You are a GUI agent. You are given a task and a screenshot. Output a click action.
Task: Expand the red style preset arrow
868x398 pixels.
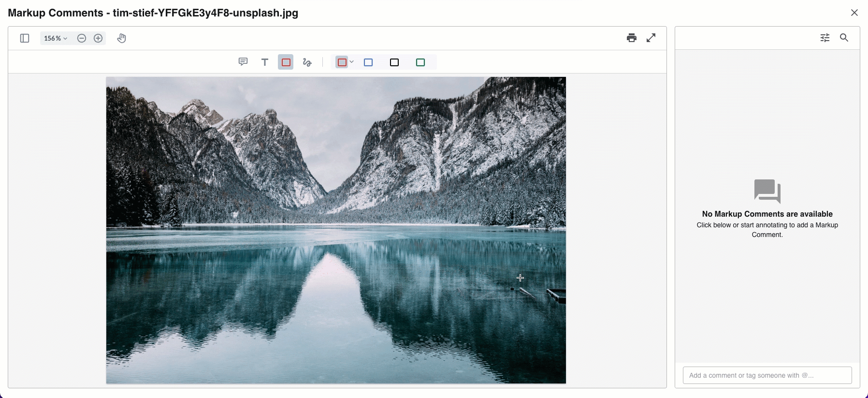(x=352, y=62)
